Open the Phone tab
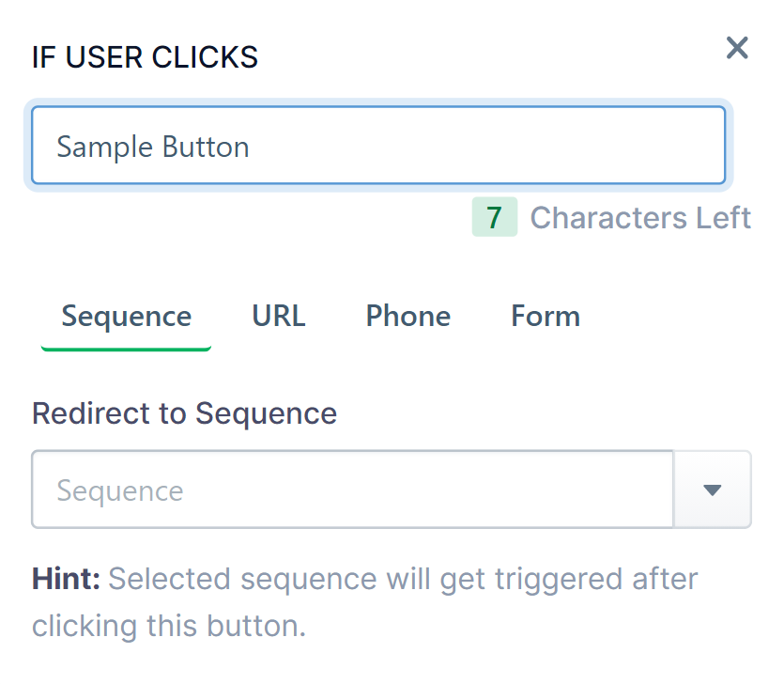784x684 pixels. (407, 316)
